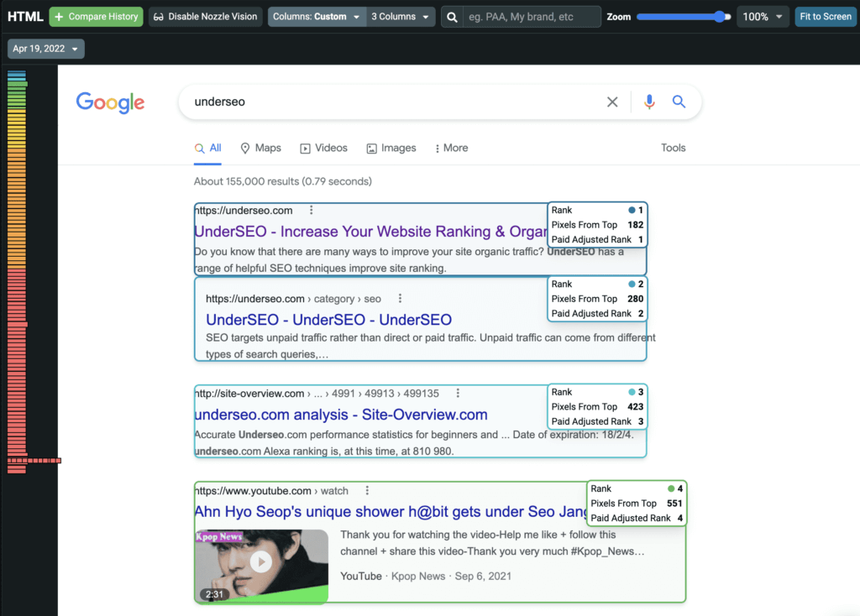This screenshot has height=616, width=860.
Task: Switch to the Videos tab
Action: point(323,148)
